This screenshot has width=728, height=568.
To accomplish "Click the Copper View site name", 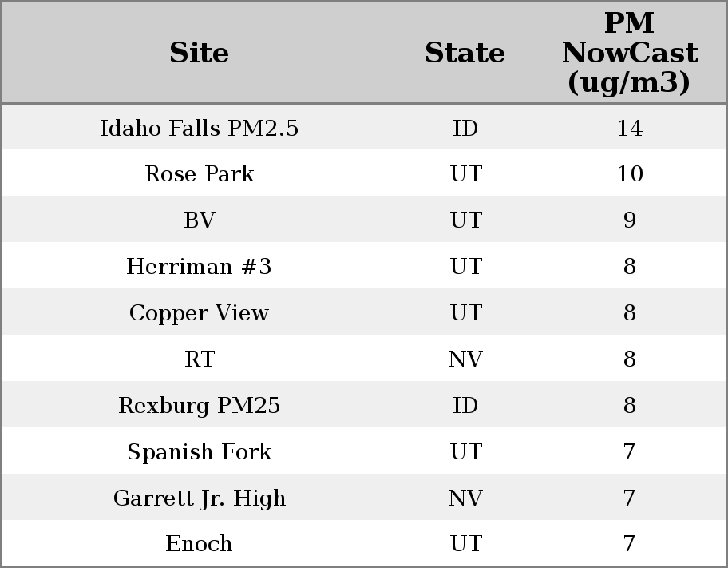I will 199,313.
